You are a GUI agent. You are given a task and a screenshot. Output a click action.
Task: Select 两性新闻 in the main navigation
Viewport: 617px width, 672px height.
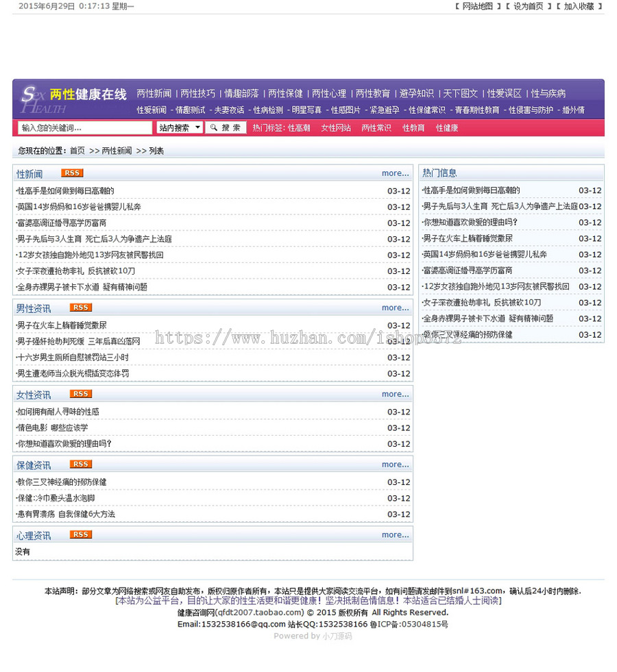click(154, 93)
